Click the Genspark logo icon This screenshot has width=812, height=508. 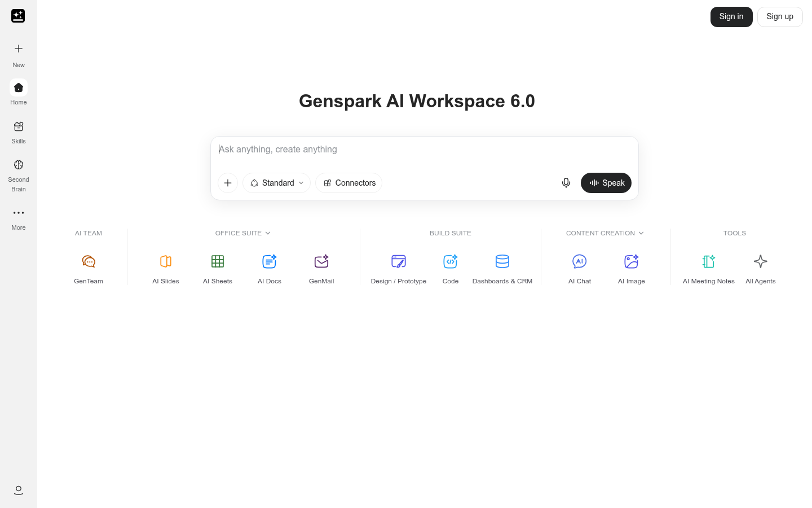click(x=18, y=16)
